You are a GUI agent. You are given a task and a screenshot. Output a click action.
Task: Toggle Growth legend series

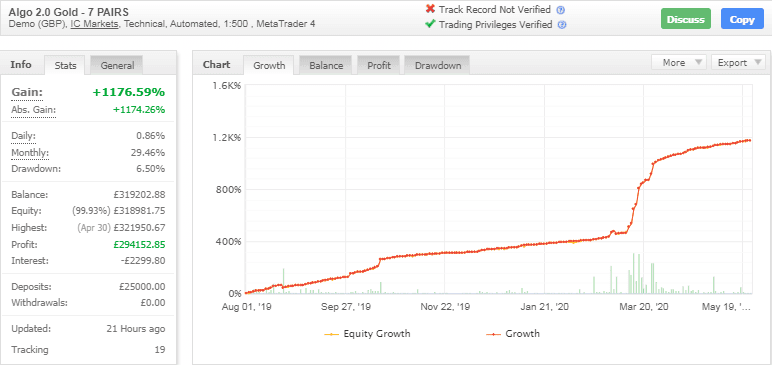coord(513,334)
